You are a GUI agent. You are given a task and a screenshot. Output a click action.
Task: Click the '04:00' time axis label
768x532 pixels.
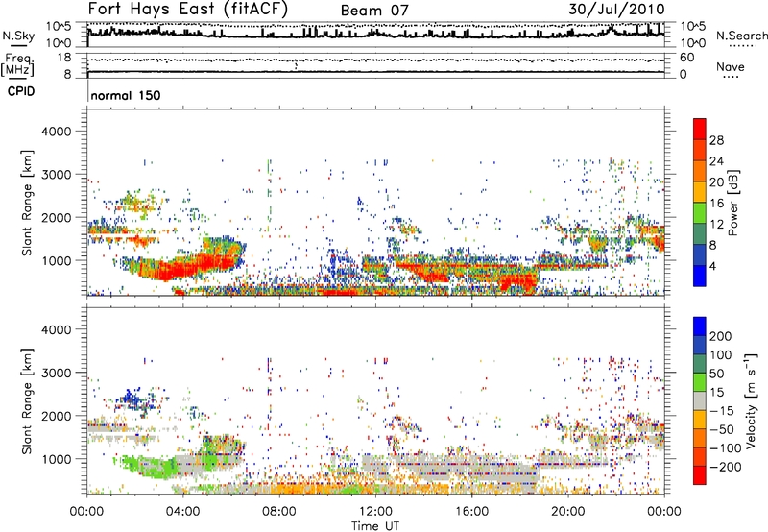(182, 512)
